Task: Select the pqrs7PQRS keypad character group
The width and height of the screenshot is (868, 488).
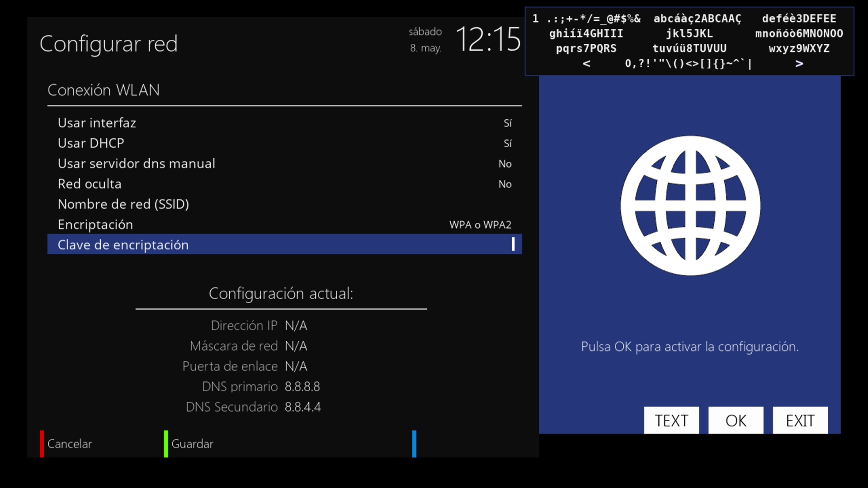Action: (x=586, y=48)
